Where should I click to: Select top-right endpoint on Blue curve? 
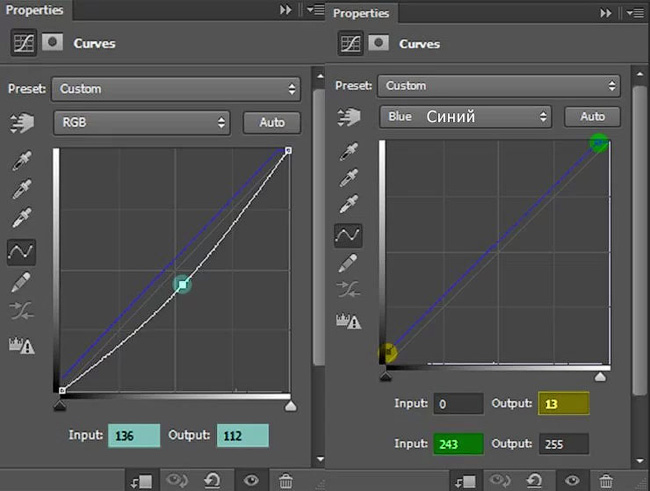point(599,143)
